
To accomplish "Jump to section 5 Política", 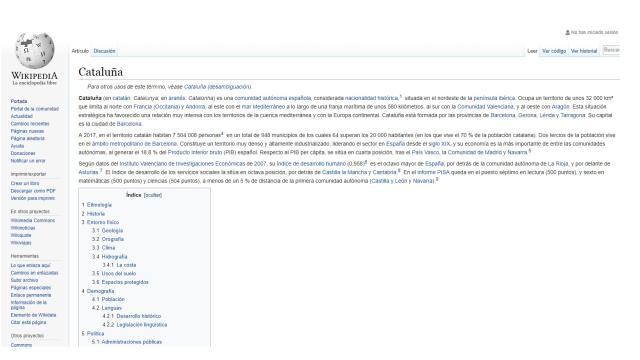I will [x=96, y=333].
